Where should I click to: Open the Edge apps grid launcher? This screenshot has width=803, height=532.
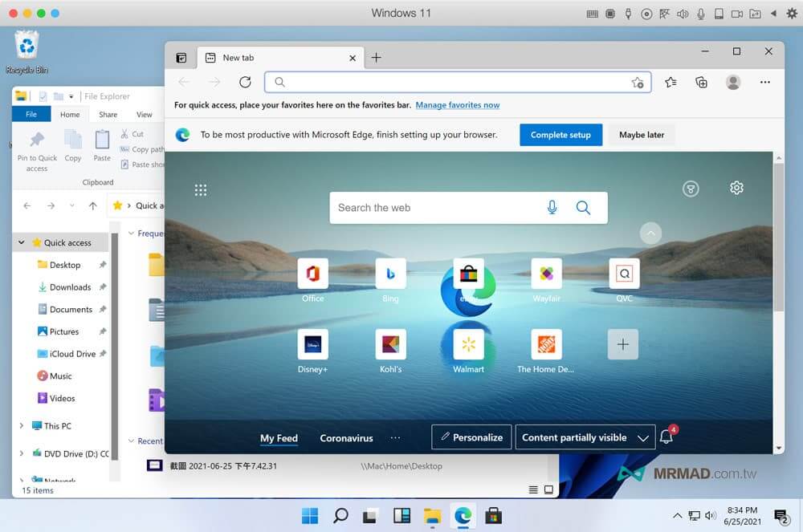[200, 190]
